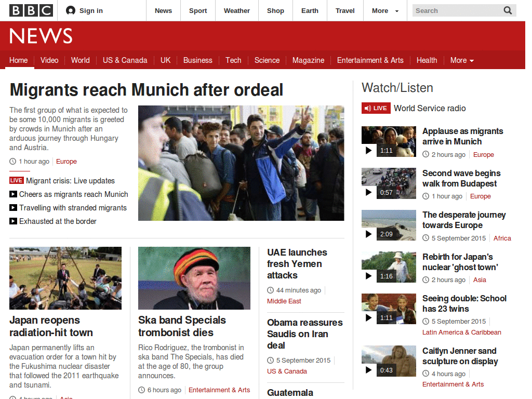The image size is (532, 399).
Task: Open the More dropdown in the BBC top bar
Action: 385,11
